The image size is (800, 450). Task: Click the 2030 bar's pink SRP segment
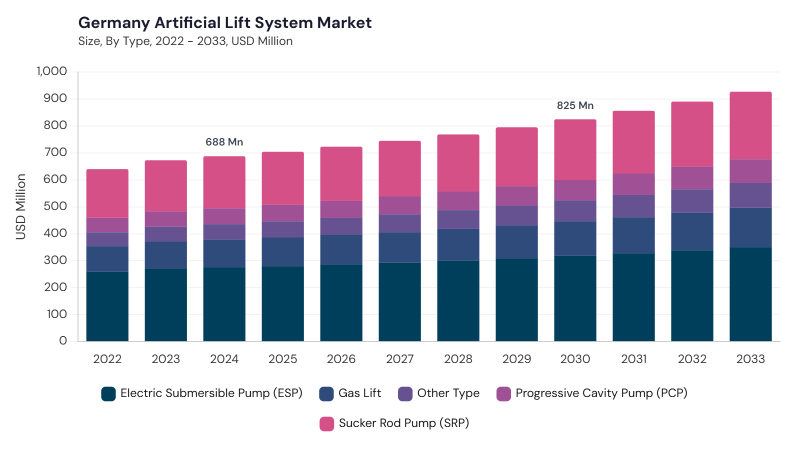(x=575, y=149)
